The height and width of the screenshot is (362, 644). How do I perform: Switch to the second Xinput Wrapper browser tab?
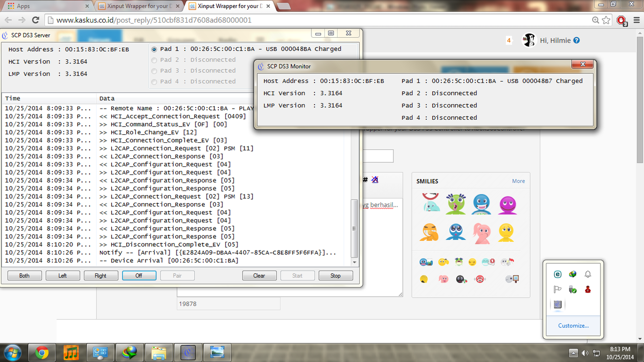[140, 6]
